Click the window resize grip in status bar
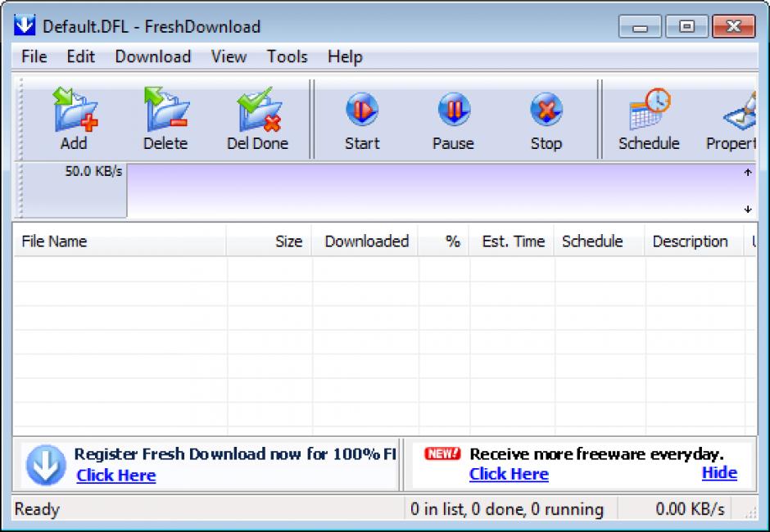The width and height of the screenshot is (770, 532). point(751,513)
